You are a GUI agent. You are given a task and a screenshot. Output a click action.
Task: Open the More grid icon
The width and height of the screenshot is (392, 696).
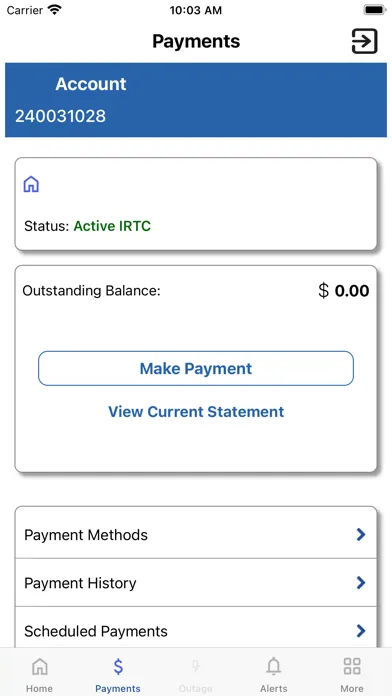click(x=352, y=666)
